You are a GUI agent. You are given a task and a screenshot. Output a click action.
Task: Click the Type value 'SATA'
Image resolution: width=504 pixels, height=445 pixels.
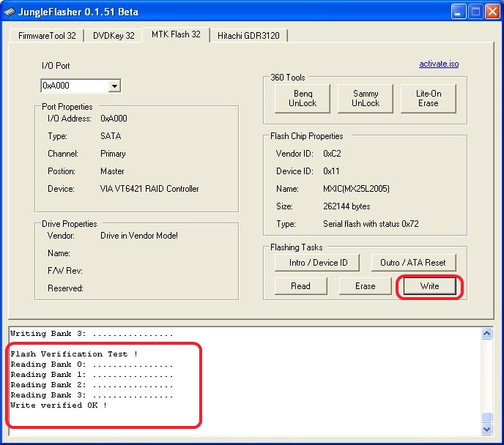pos(111,136)
